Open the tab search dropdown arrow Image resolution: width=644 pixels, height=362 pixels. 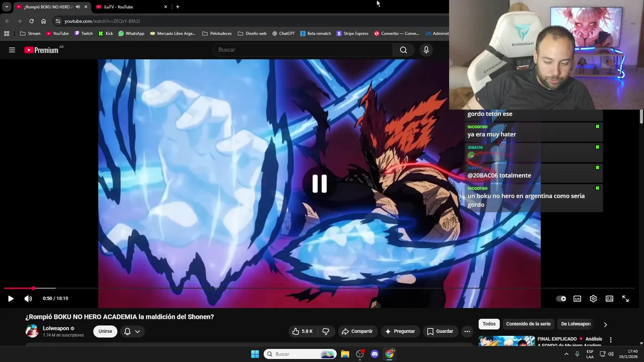(x=7, y=7)
